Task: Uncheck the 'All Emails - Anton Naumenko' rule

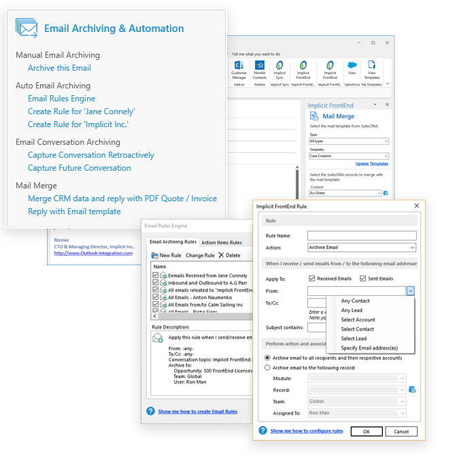Action: click(x=155, y=297)
